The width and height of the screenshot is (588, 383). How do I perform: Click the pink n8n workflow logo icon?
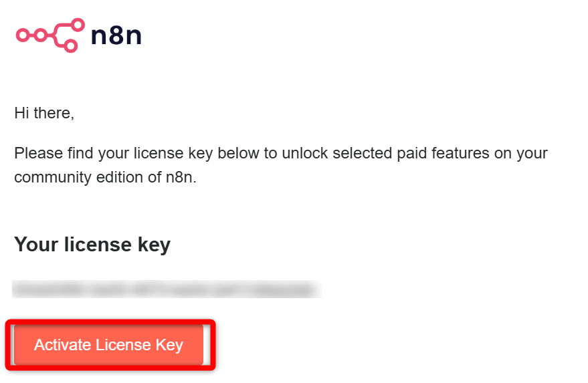[50, 35]
